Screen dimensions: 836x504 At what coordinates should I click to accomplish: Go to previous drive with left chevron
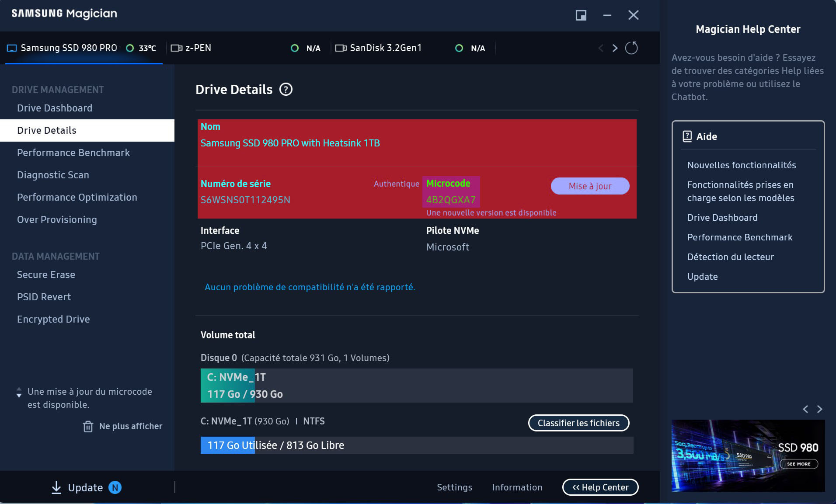[601, 48]
